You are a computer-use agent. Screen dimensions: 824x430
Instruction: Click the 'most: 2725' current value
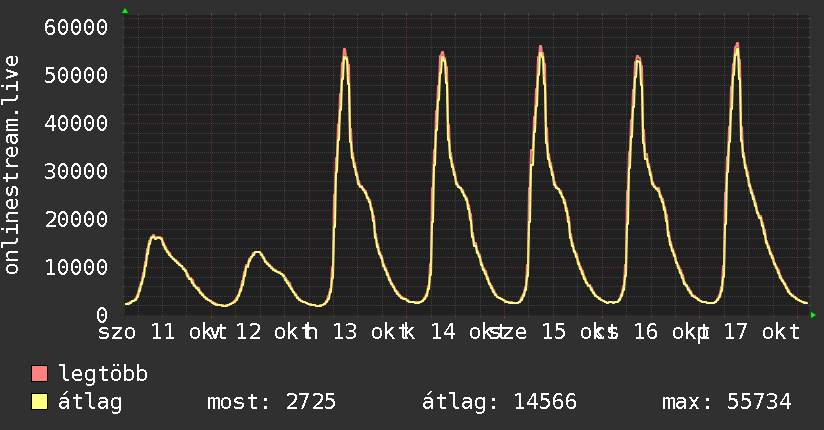tap(271, 402)
